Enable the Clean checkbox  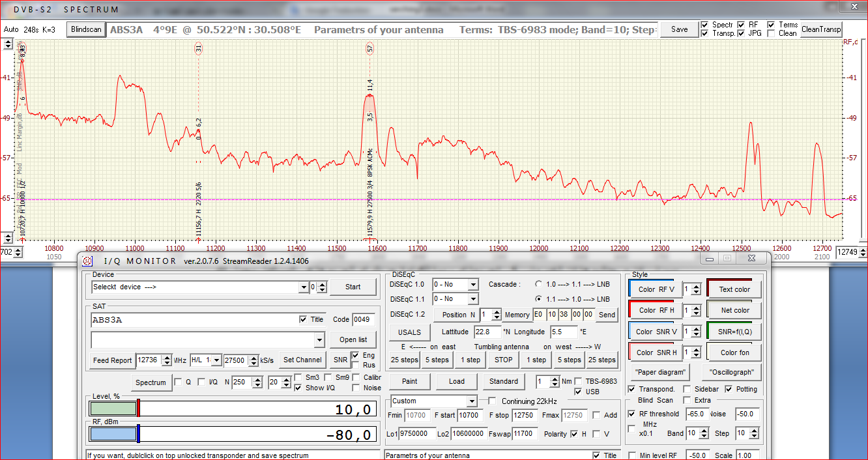(x=772, y=33)
